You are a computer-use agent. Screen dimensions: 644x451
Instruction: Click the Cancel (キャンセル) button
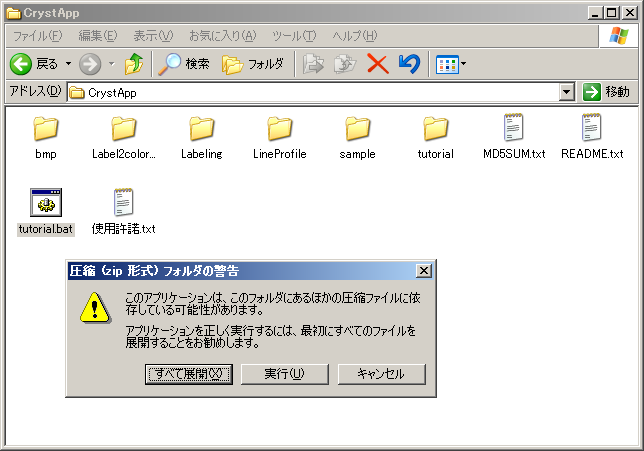[x=382, y=374]
